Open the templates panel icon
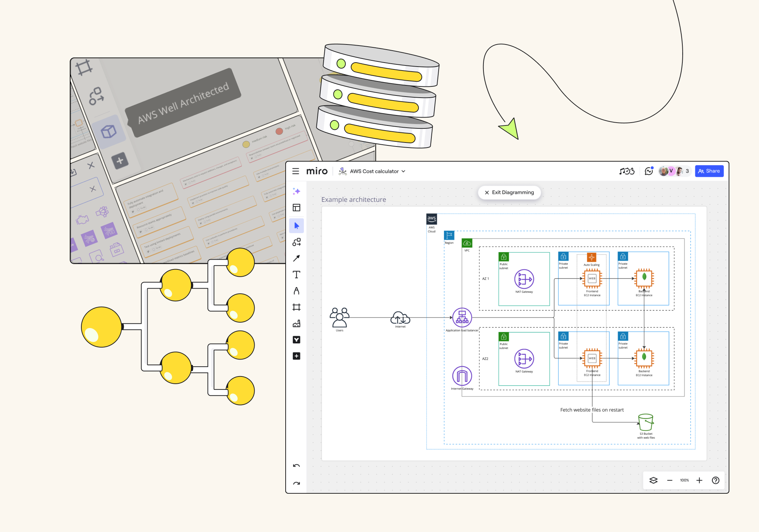Viewport: 759px width, 532px height. (297, 208)
